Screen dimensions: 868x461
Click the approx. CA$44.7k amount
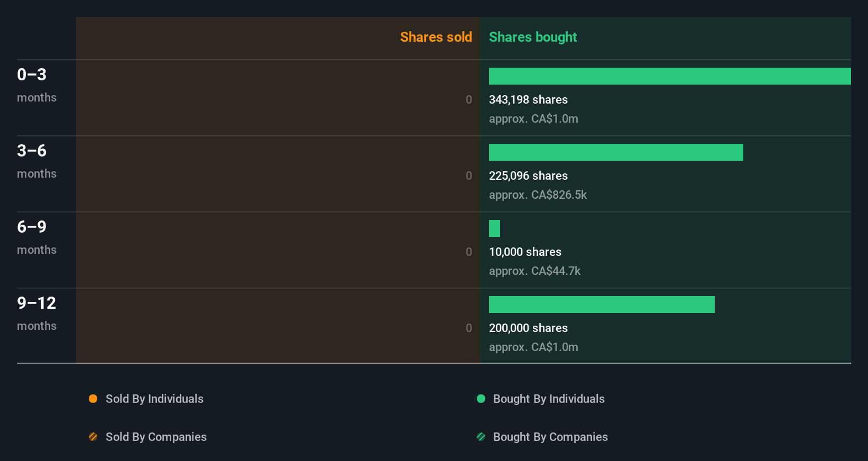534,271
